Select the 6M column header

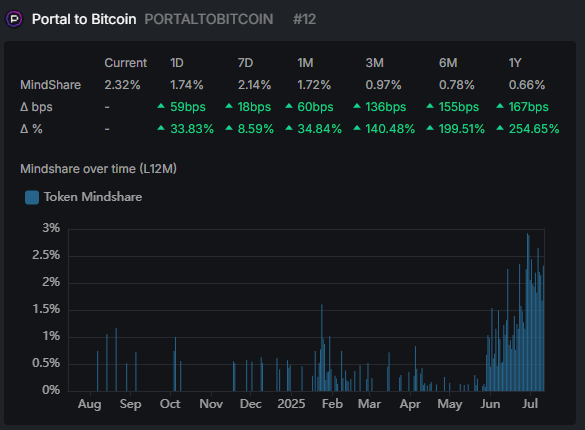click(x=448, y=63)
